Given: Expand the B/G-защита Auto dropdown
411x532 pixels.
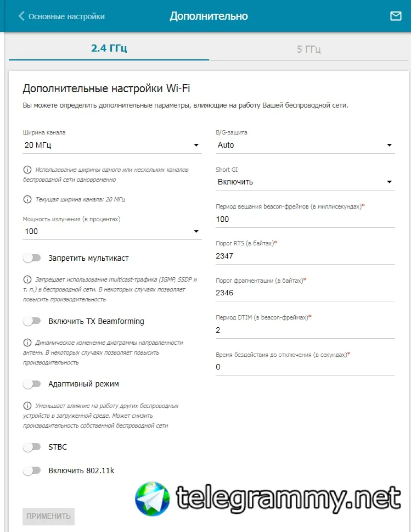Looking at the screenshot, I should [305, 145].
